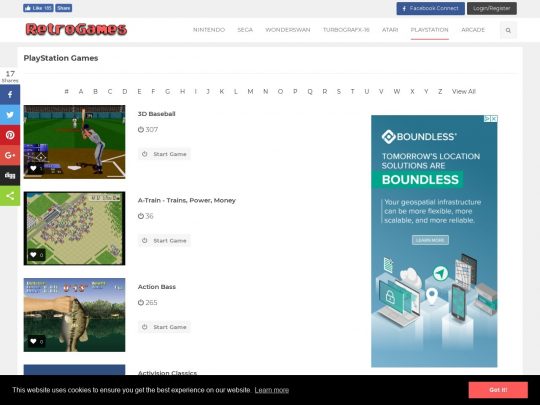Screen dimensions: 540x405
Task: Share page via Twitter sidebar icon
Action: click(x=10, y=115)
